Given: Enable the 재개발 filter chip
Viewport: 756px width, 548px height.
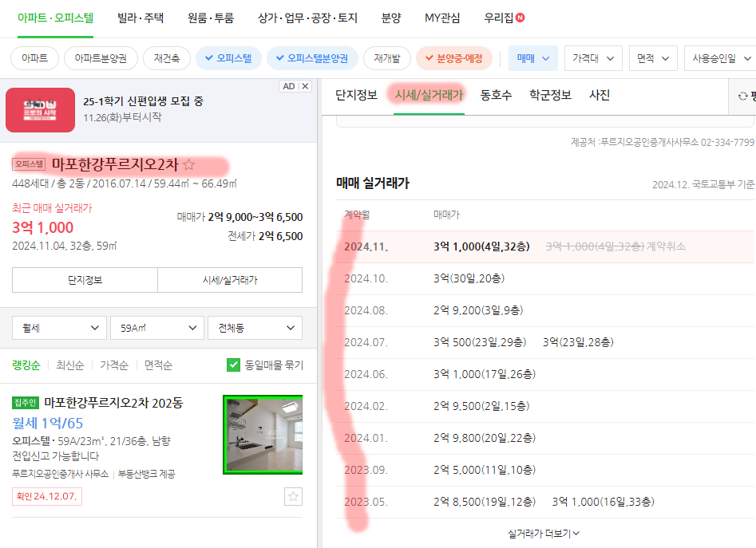Looking at the screenshot, I should point(387,58).
